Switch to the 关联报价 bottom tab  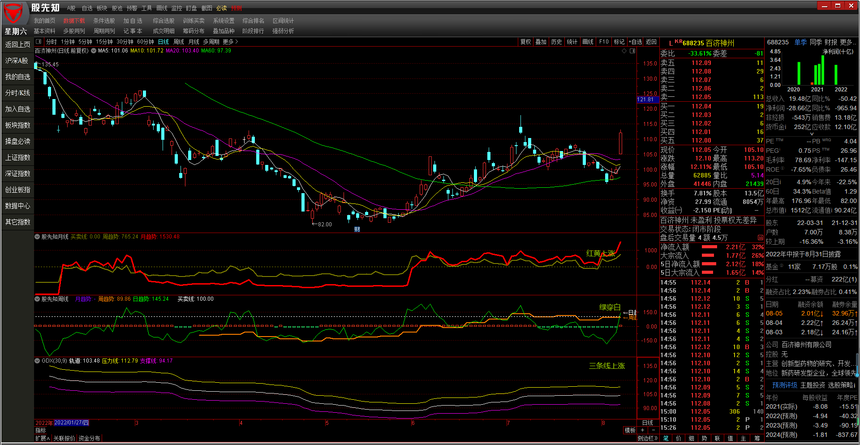click(62, 438)
